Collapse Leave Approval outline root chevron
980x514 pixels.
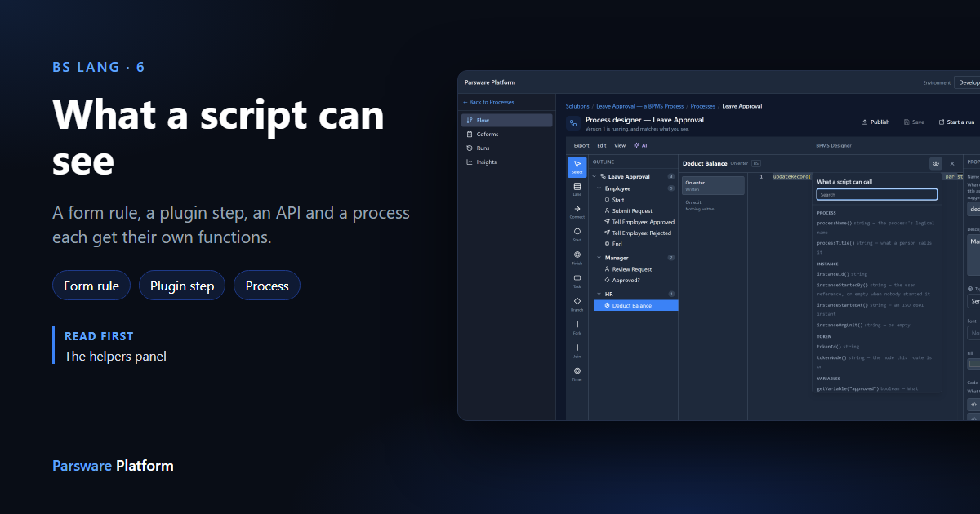[595, 176]
